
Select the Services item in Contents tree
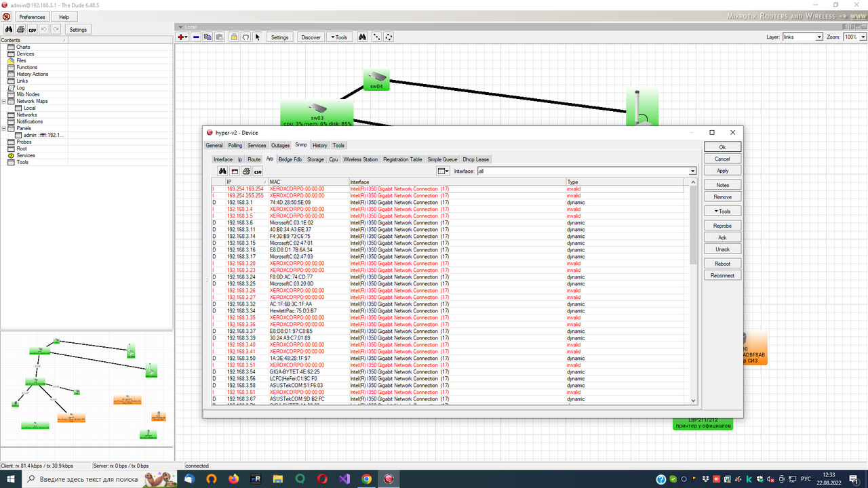pyautogui.click(x=26, y=155)
